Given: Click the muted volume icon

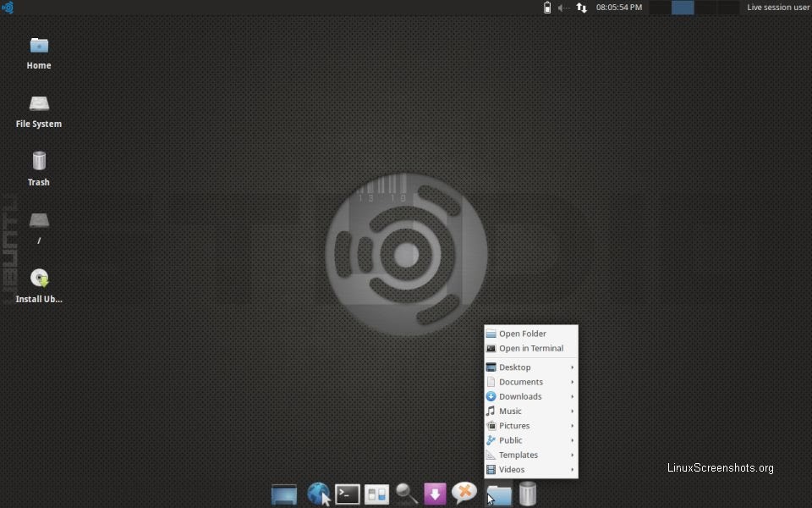Looking at the screenshot, I should (563, 8).
